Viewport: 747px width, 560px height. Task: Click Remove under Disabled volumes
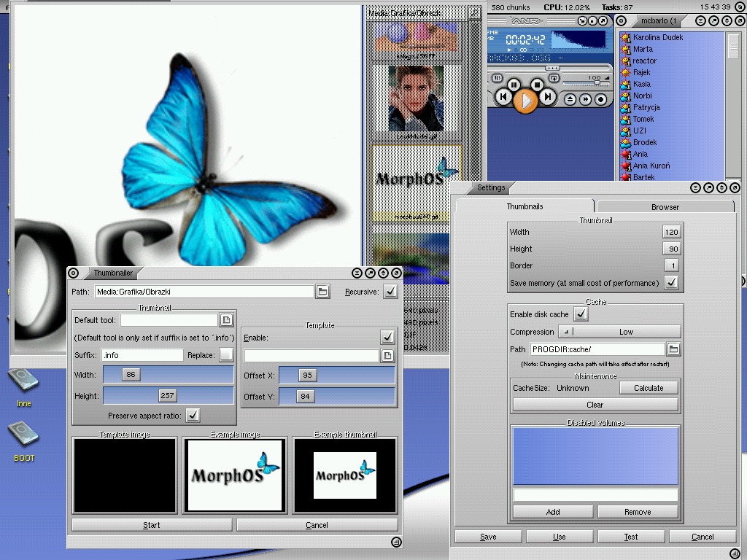coord(638,512)
